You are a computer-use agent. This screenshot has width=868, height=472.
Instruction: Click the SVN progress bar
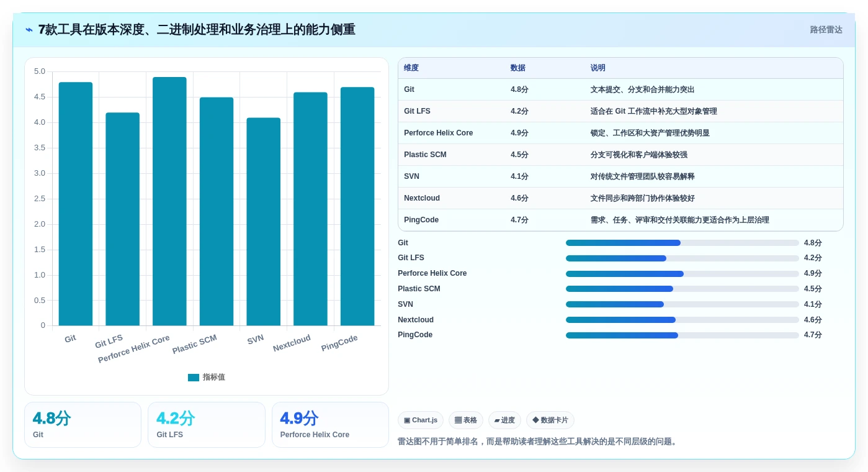point(682,304)
